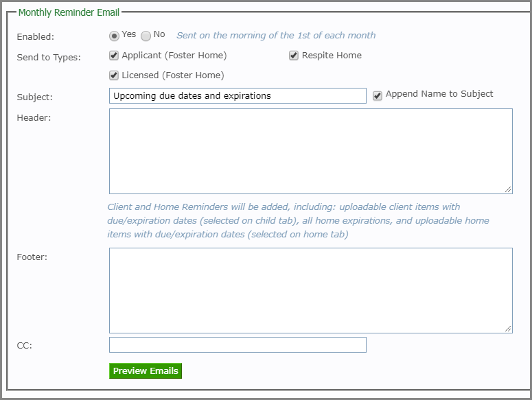The image size is (532, 400).
Task: Click the Preview Emails button
Action: (x=146, y=371)
